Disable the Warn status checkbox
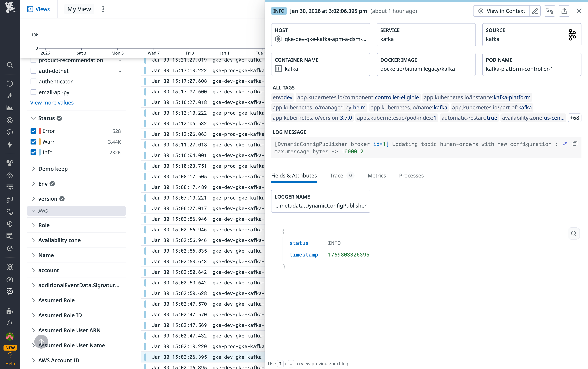This screenshot has width=588, height=369. [x=33, y=142]
